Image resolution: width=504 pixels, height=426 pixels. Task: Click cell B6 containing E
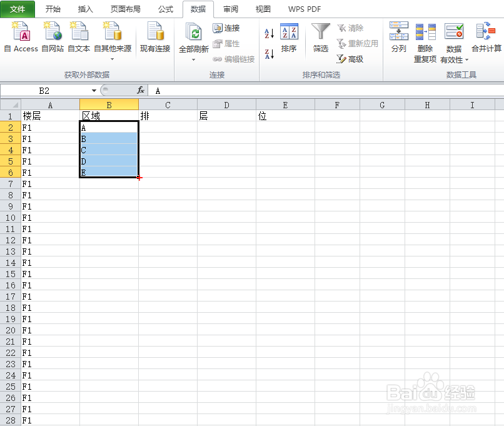pyautogui.click(x=109, y=172)
